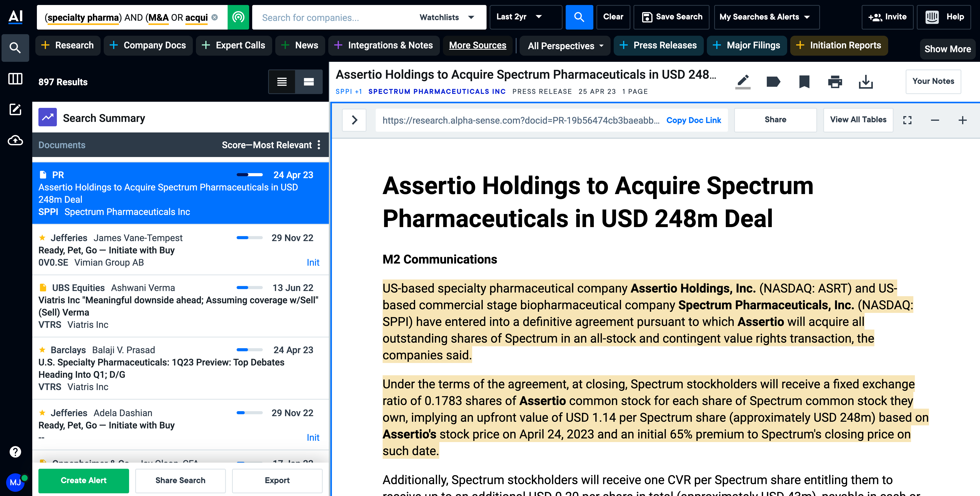Open the All Perspectives dropdown
The height and width of the screenshot is (496, 980).
pyautogui.click(x=565, y=46)
